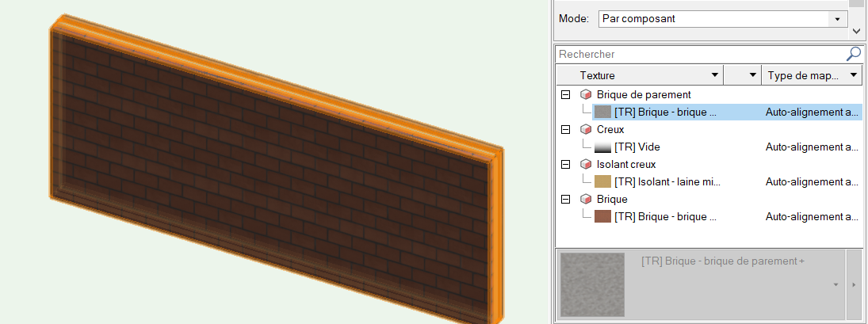The height and width of the screenshot is (324, 868).
Task: Open the narrow middle column dropdown arrow
Action: 751,75
